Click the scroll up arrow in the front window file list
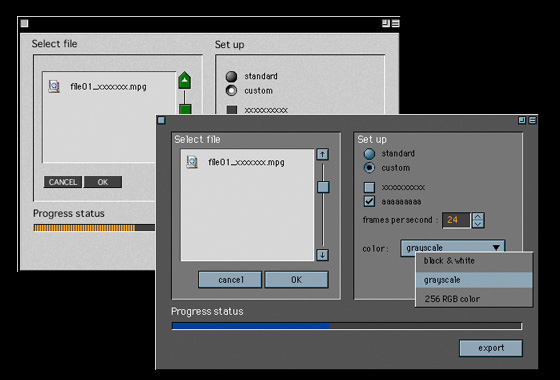This screenshot has width=560, height=380. point(322,154)
